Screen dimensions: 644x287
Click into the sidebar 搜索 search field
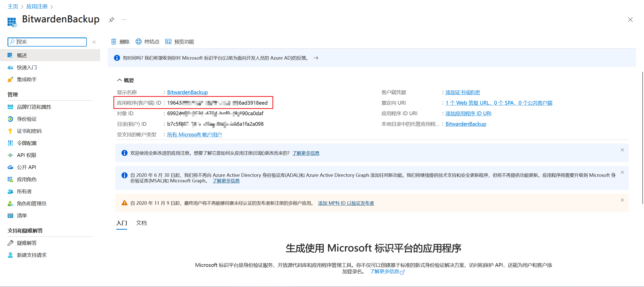tap(47, 42)
